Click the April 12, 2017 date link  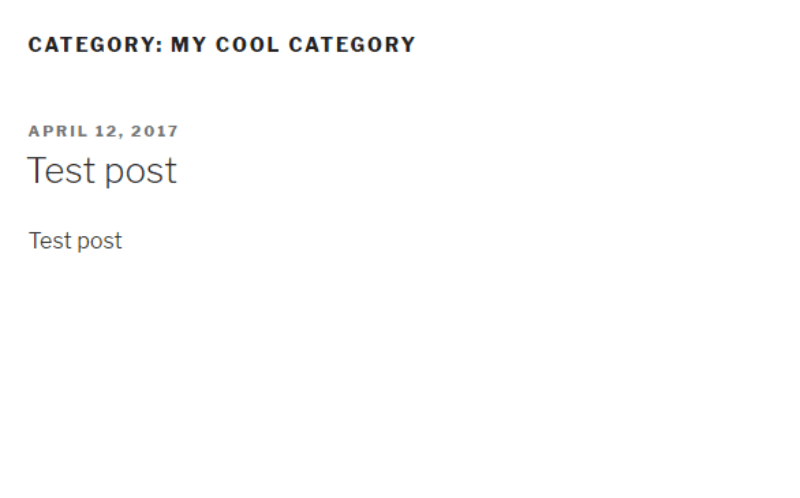103,131
